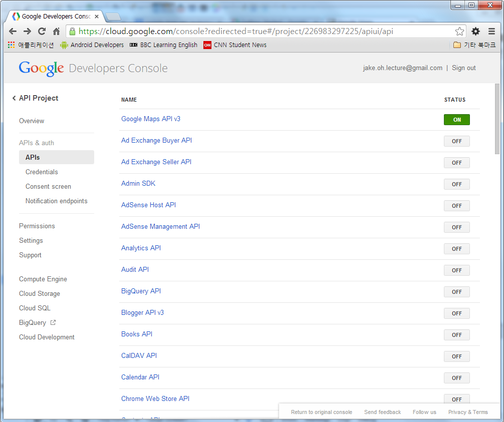Image resolution: width=504 pixels, height=422 pixels.
Task: Open Support in the sidebar
Action: pos(30,255)
